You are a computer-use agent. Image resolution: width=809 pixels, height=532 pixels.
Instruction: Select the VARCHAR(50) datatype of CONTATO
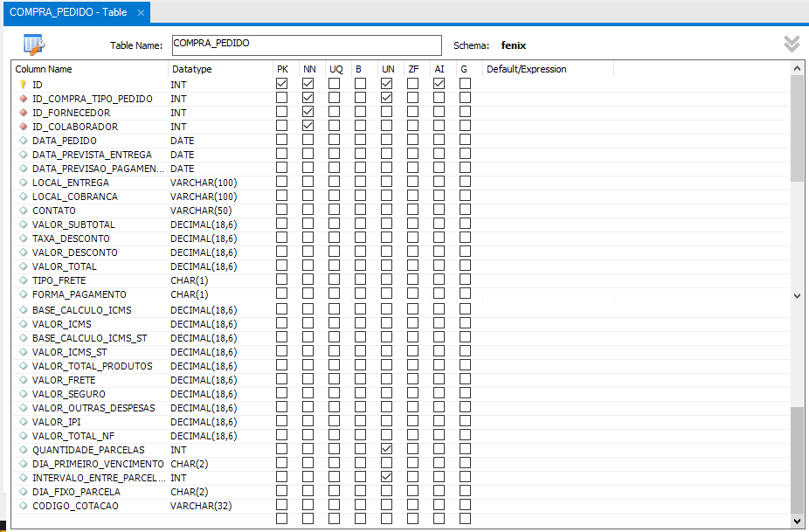point(201,211)
